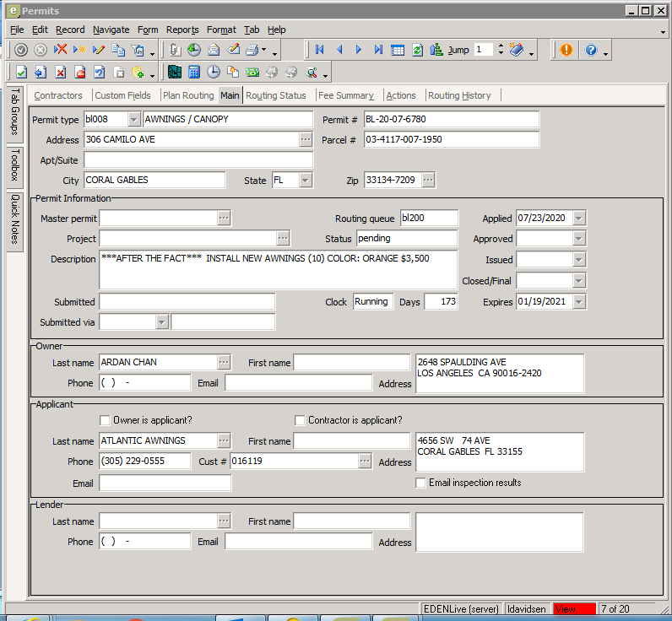Tick the 'Contractor is applicant?' checkbox
Viewport: 672px width, 621px height.
coord(300,420)
